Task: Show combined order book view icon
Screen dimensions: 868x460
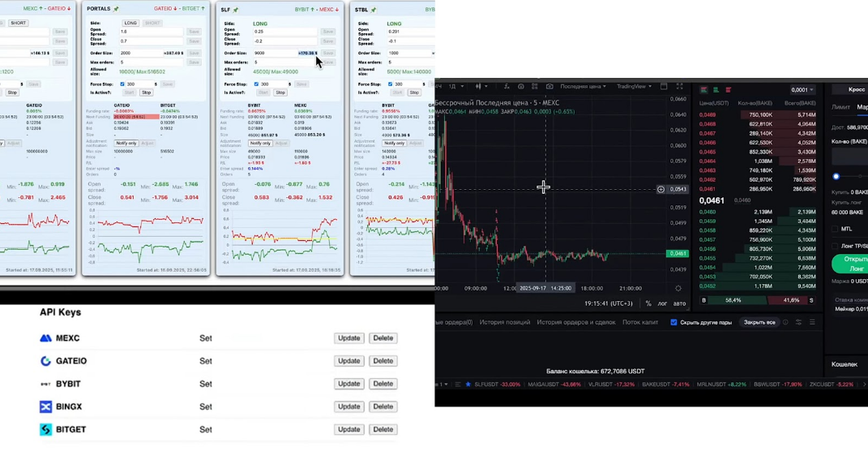Action: click(x=703, y=90)
